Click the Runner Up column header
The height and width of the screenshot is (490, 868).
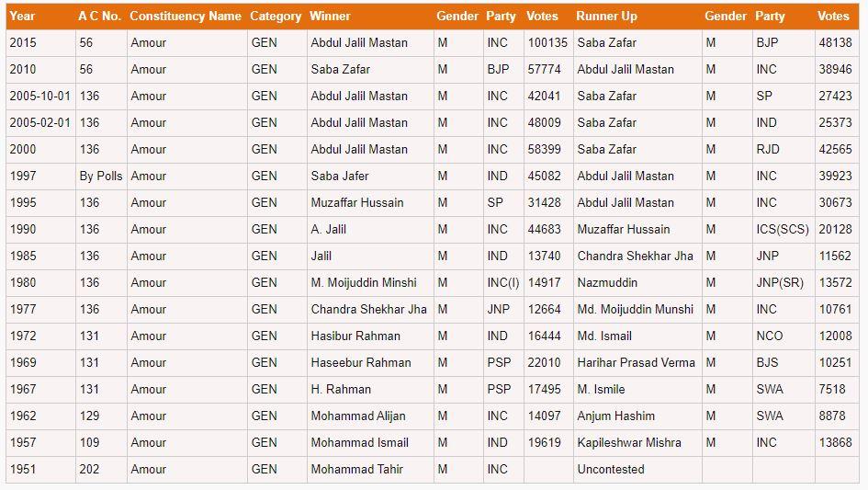pos(607,16)
